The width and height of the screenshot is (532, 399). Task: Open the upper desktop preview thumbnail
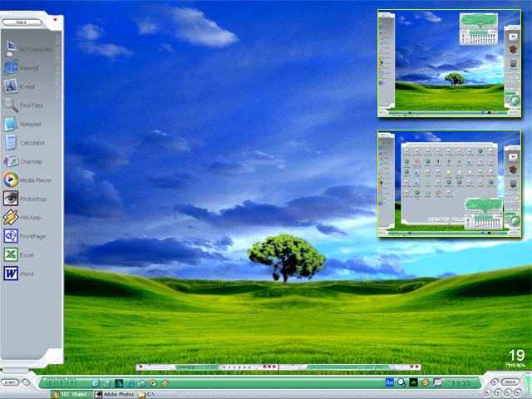click(449, 63)
